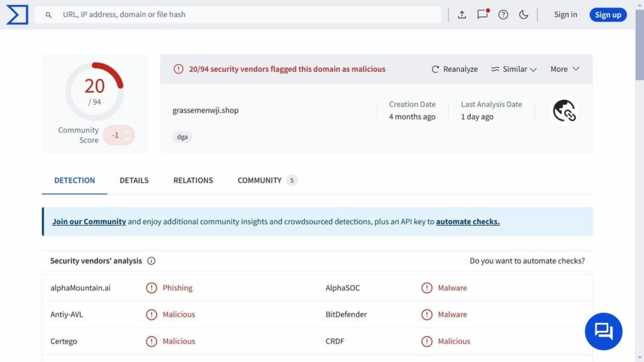
Task: Open the help question mark icon
Action: [503, 14]
